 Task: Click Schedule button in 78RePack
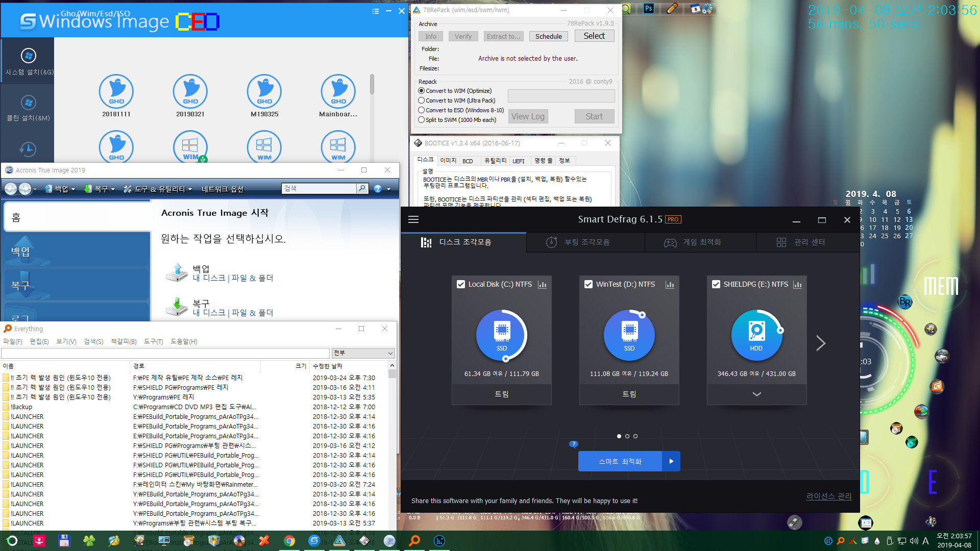coord(549,36)
